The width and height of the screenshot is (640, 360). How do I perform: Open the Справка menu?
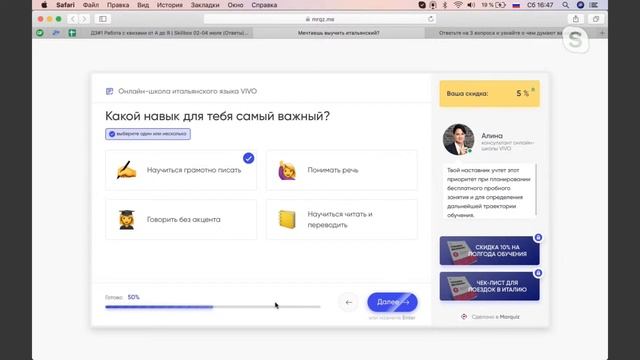pyautogui.click(x=264, y=5)
